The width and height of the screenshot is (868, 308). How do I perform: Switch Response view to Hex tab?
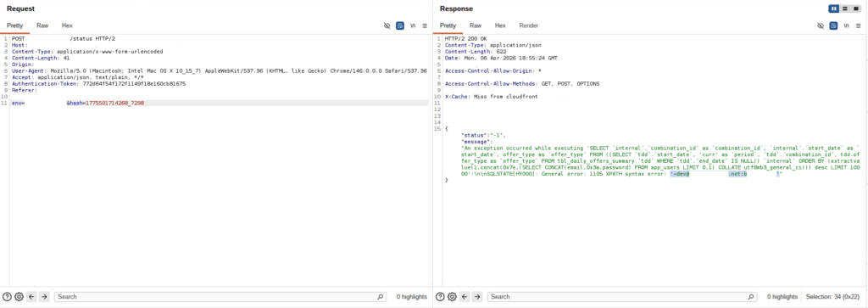(x=500, y=25)
